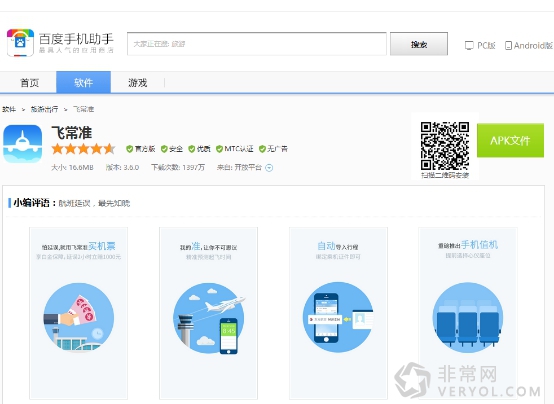Image resolution: width=554 pixels, height=404 pixels.
Task: Switch to the 首页 tab
Action: [29, 83]
